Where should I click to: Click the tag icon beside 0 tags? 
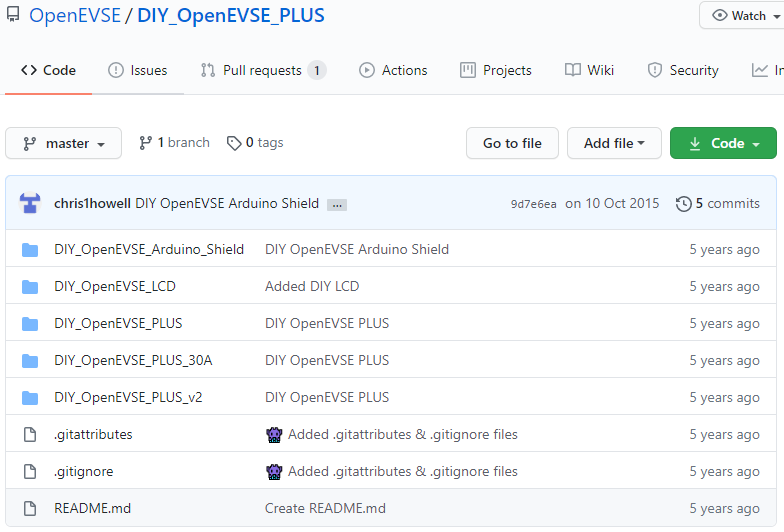[x=234, y=144]
